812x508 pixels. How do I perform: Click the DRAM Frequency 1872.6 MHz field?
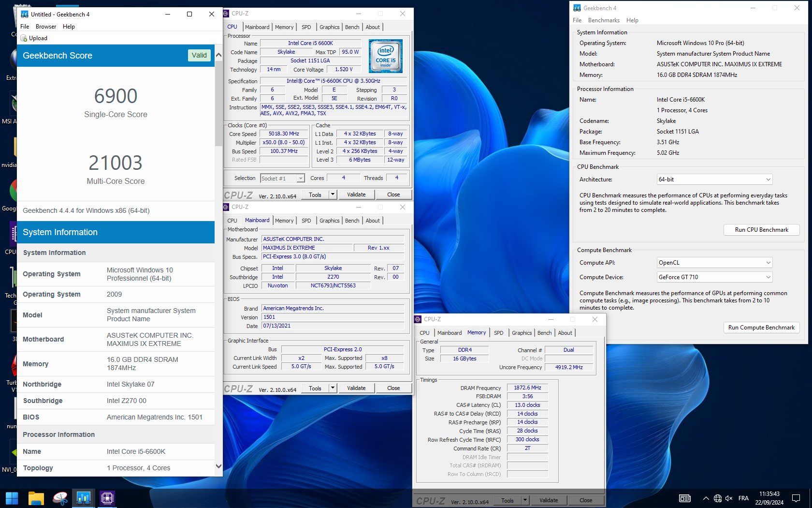click(527, 388)
